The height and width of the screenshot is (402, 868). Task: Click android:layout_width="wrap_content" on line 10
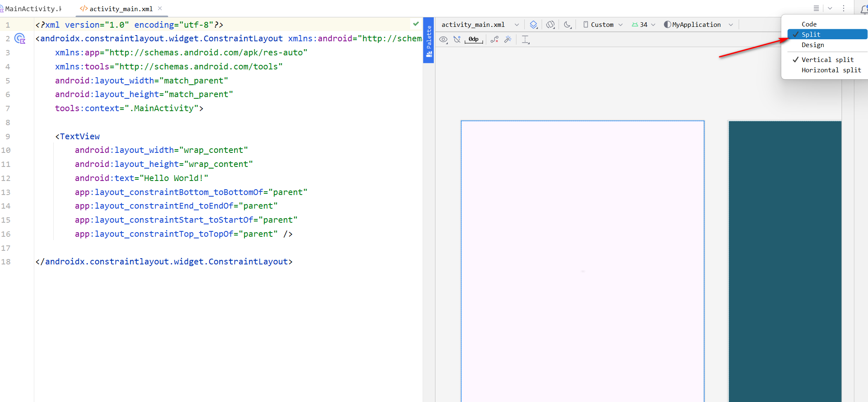point(162,150)
